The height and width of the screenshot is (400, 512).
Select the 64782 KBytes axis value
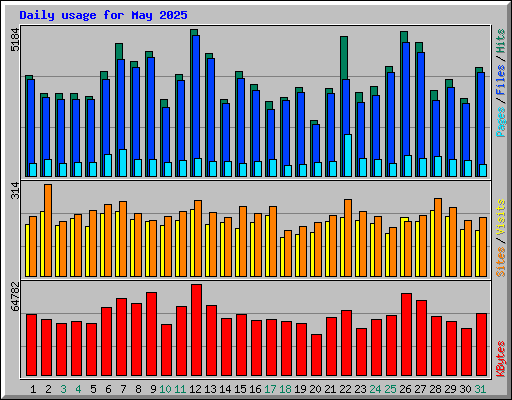coord(15,297)
